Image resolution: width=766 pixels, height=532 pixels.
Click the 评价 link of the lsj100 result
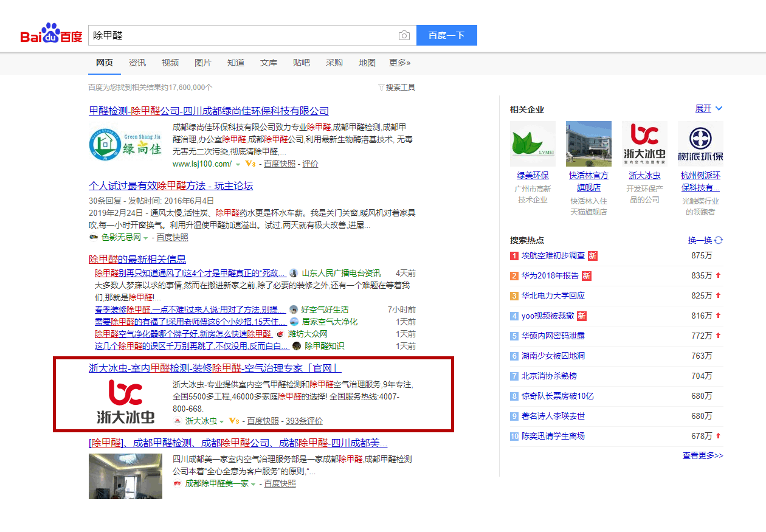310,164
